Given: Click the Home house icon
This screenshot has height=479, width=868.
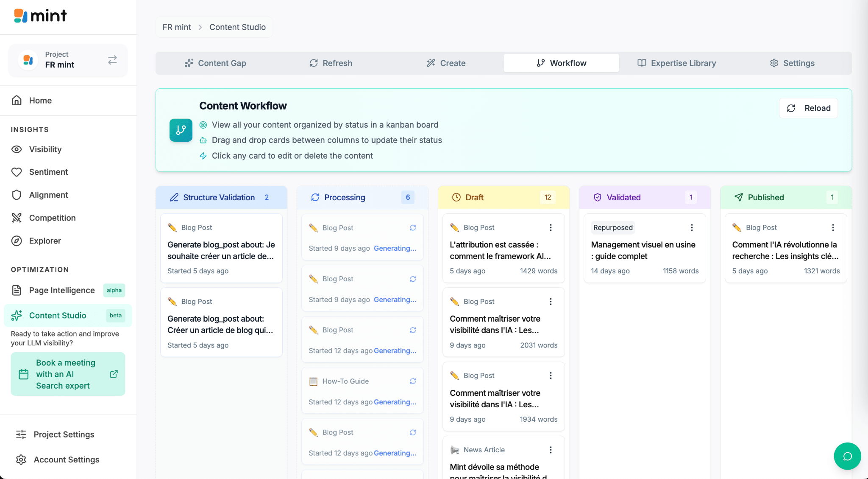Looking at the screenshot, I should click(17, 101).
